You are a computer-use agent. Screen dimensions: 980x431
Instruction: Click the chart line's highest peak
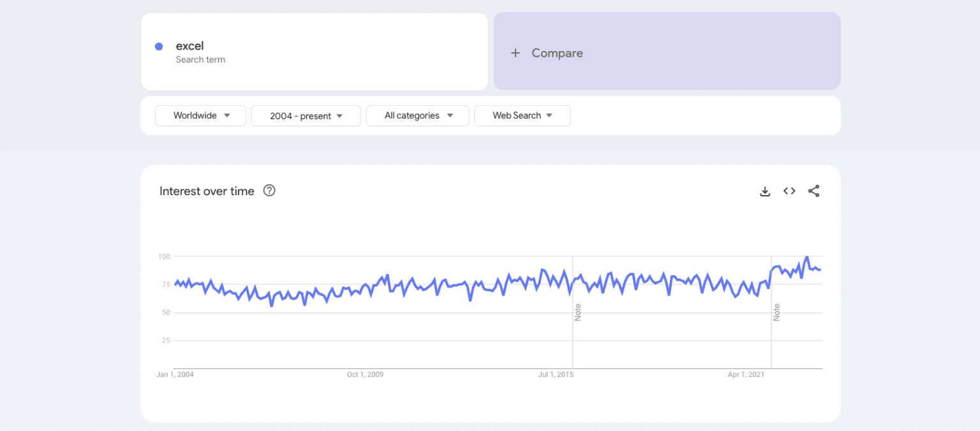point(807,257)
